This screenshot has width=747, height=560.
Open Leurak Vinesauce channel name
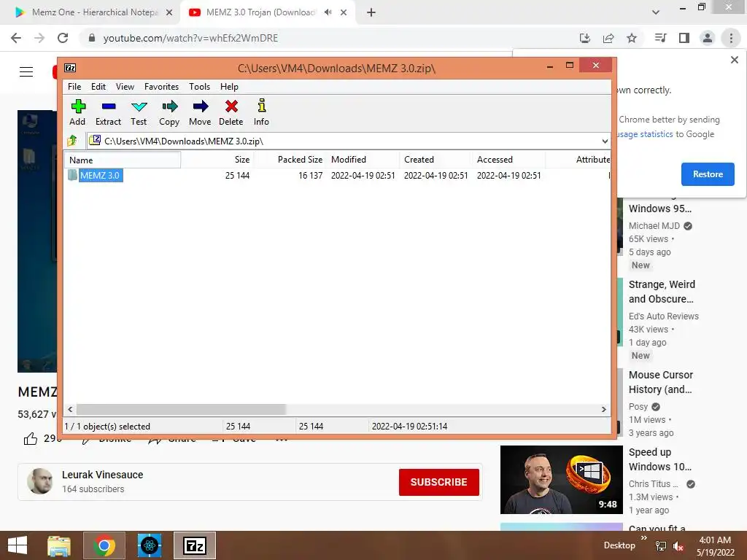click(102, 475)
